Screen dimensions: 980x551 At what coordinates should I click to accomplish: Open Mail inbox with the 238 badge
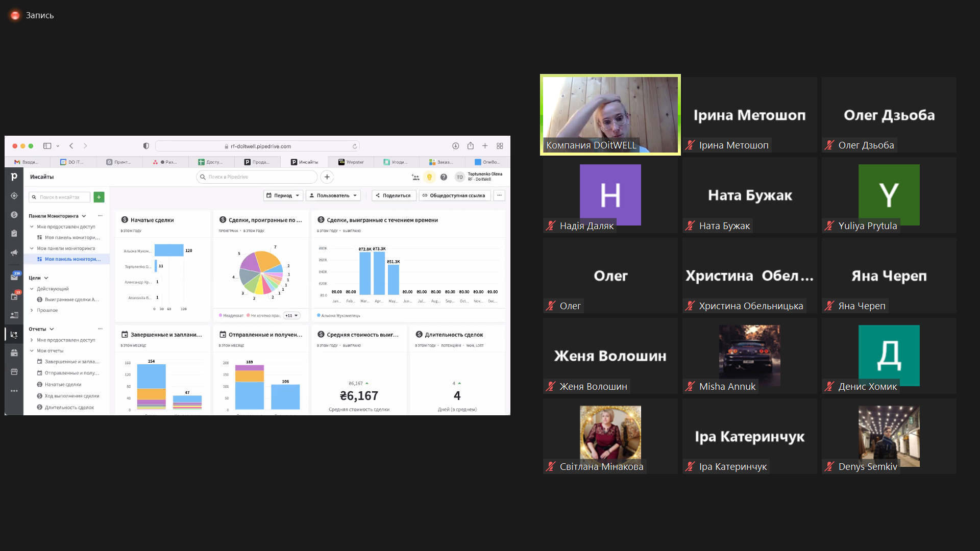(x=14, y=277)
